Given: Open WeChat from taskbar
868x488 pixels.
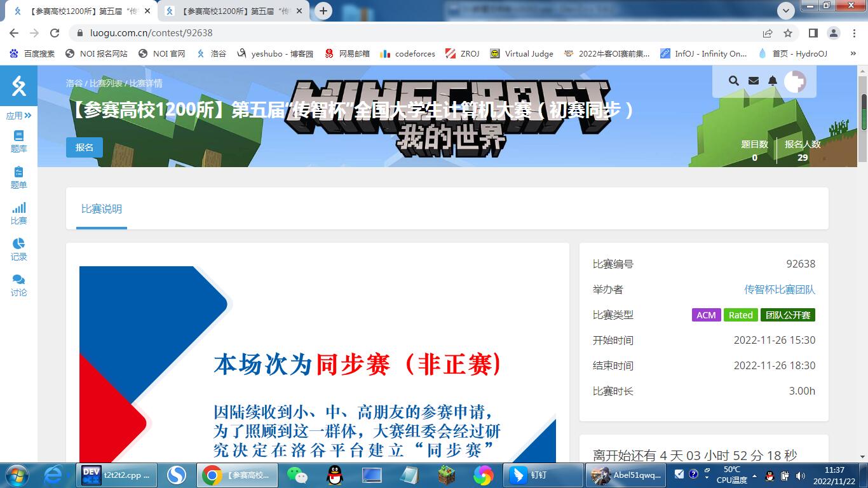Looking at the screenshot, I should click(297, 475).
